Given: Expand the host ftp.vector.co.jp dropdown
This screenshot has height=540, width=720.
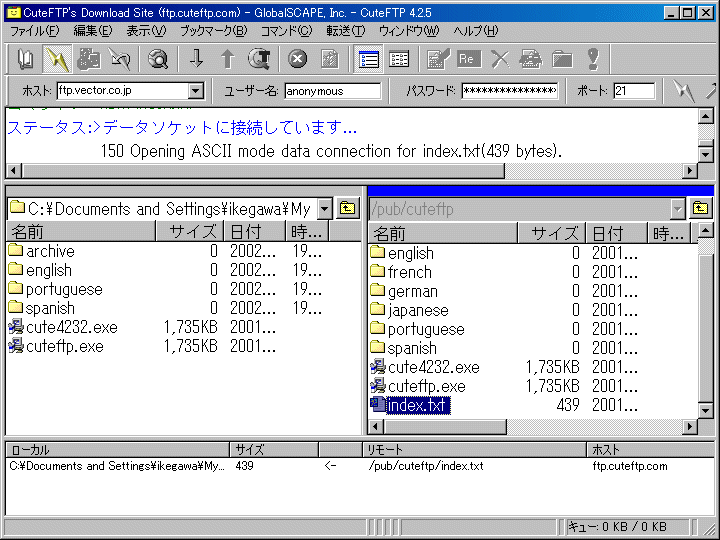Looking at the screenshot, I should [x=196, y=91].
